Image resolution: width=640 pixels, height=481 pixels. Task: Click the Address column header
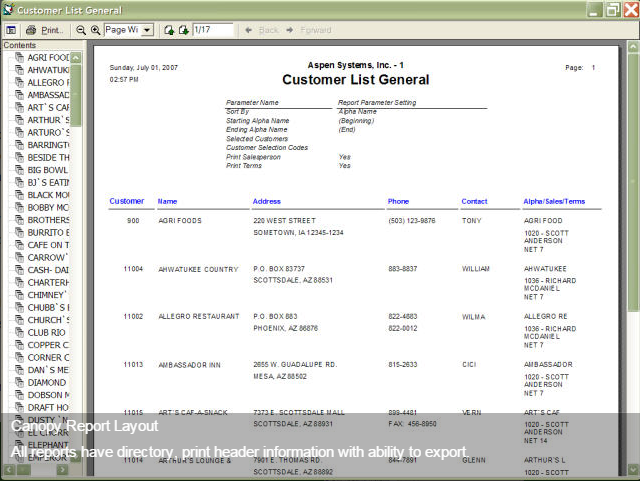point(267,201)
